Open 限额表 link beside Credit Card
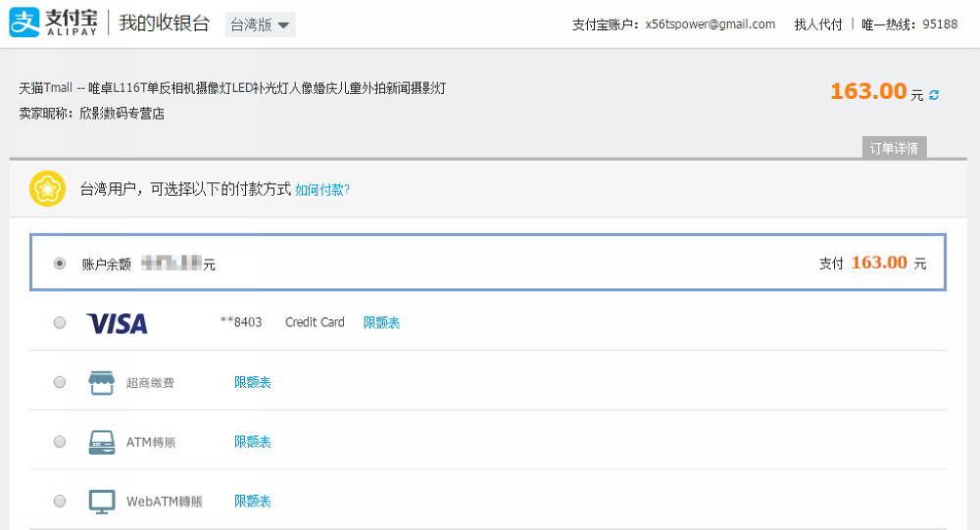This screenshot has width=980, height=530. 381,322
